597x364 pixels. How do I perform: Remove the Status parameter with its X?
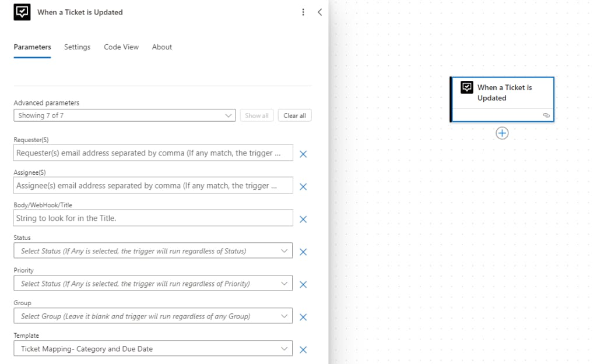(303, 252)
